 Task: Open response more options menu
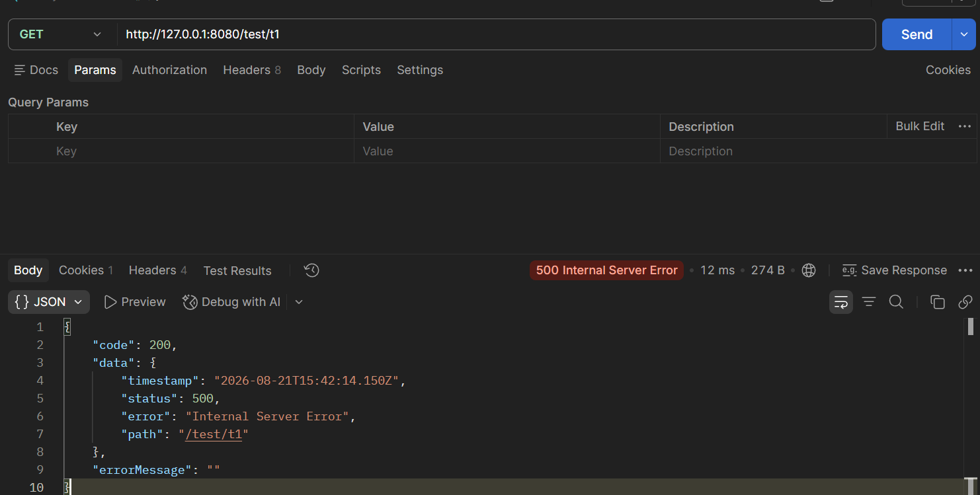(x=965, y=270)
